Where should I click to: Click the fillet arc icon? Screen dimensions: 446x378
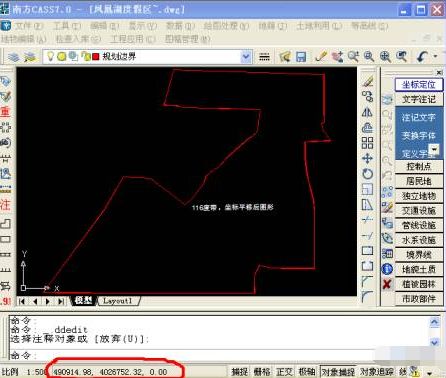click(x=367, y=296)
